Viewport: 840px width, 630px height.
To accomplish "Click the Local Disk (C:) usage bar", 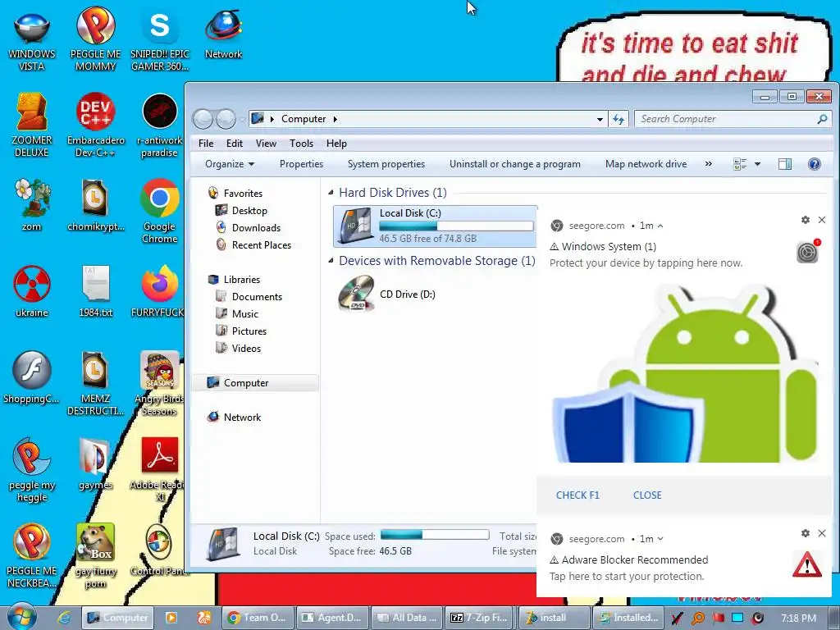I will tap(456, 226).
